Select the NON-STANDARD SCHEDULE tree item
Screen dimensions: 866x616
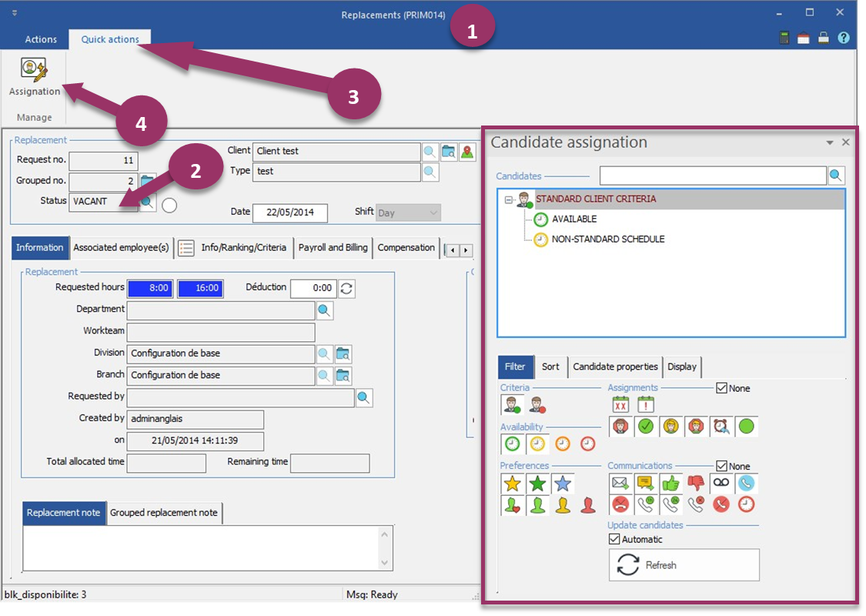tap(607, 239)
